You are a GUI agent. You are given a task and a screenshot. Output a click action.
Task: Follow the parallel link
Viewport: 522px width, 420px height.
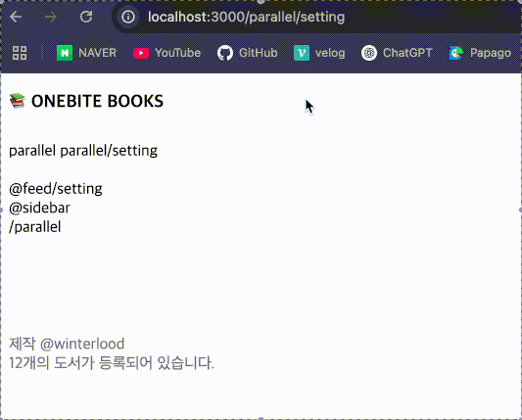[x=32, y=151]
